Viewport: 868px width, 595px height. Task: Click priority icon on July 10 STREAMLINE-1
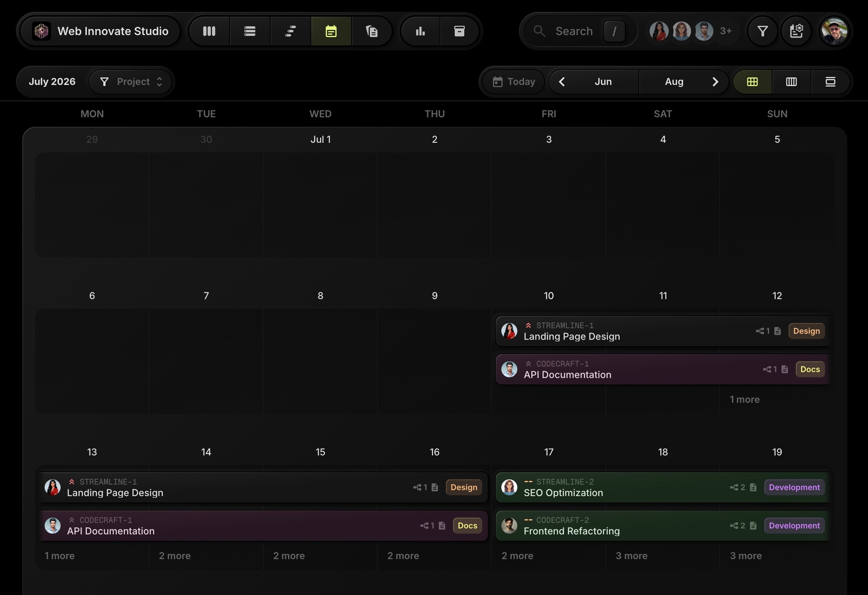[x=528, y=325]
